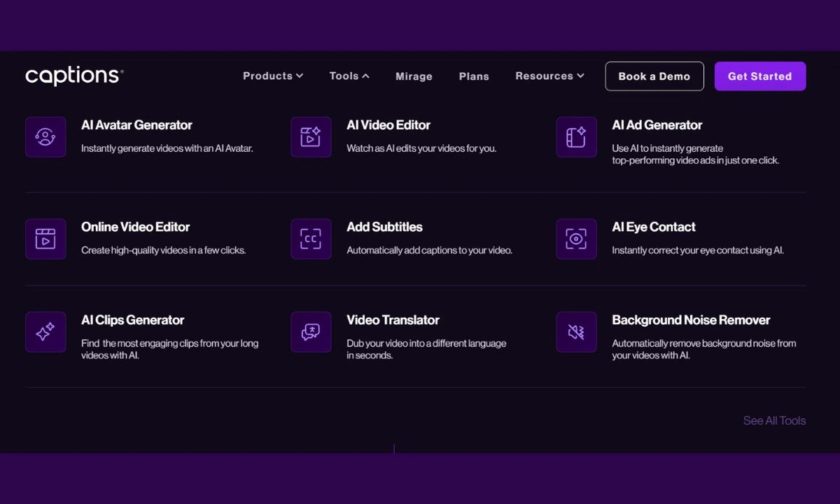
Task: Choose the Online Video Editor title
Action: coord(136,227)
